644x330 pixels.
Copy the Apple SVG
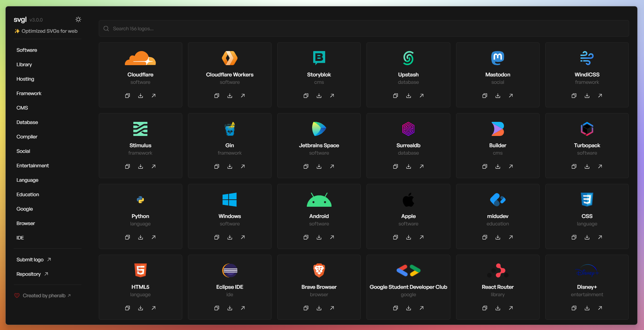tap(395, 237)
